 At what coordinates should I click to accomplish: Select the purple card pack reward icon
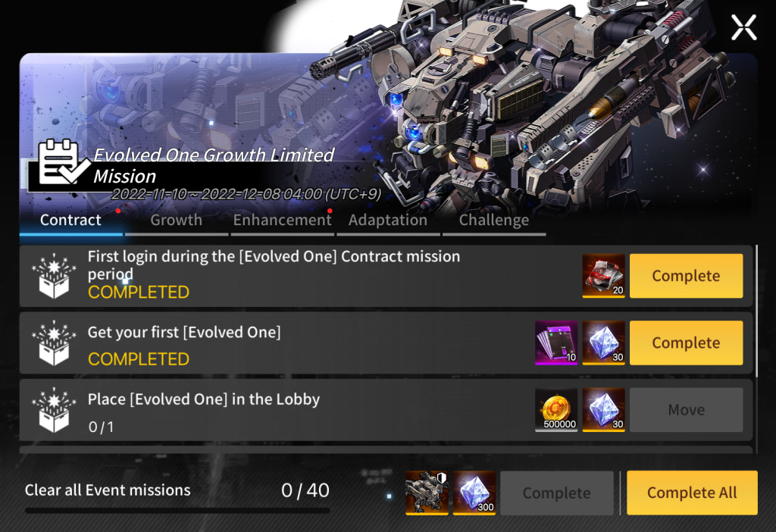click(x=556, y=343)
